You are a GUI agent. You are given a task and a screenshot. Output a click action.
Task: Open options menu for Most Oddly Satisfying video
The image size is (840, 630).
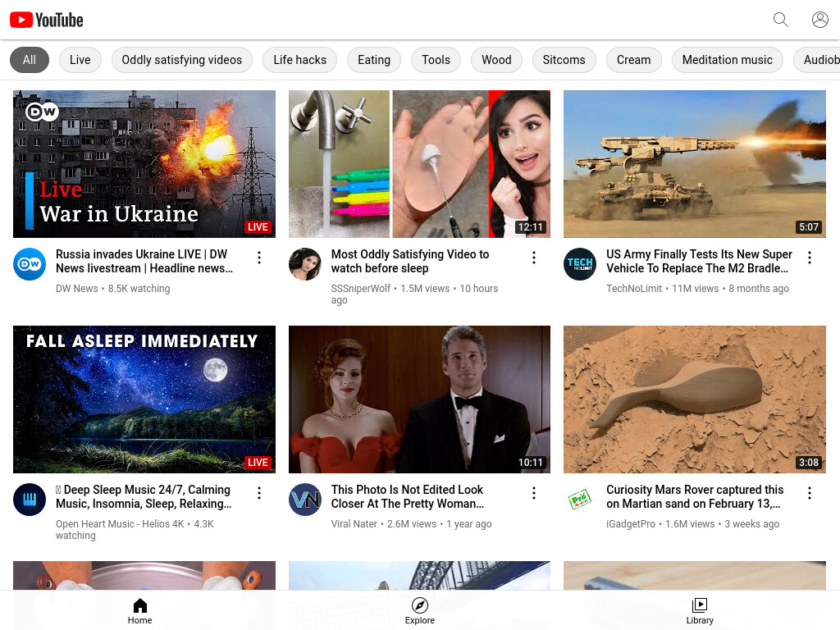tap(533, 258)
